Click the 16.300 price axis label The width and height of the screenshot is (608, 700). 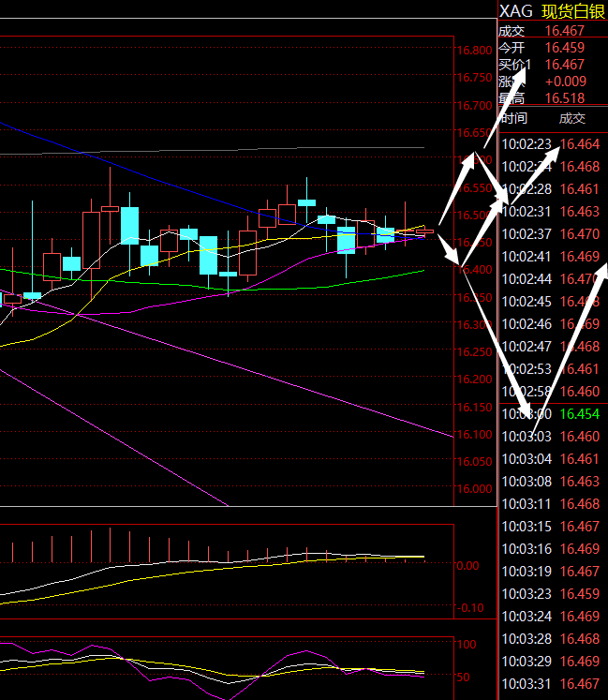pyautogui.click(x=474, y=324)
